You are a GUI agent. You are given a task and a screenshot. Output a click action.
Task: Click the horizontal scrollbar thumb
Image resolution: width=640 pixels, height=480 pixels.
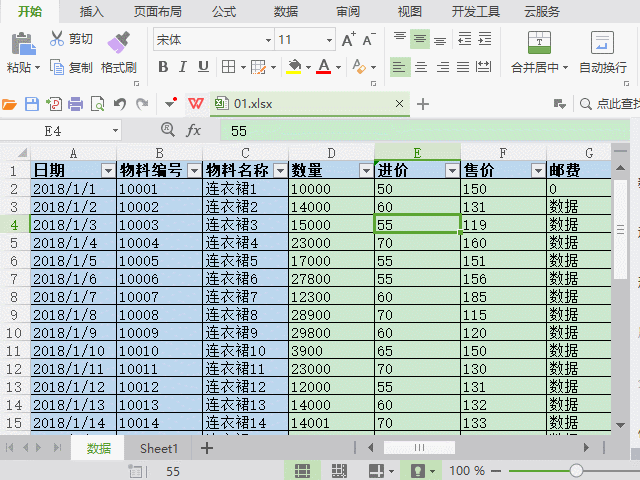[419, 448]
